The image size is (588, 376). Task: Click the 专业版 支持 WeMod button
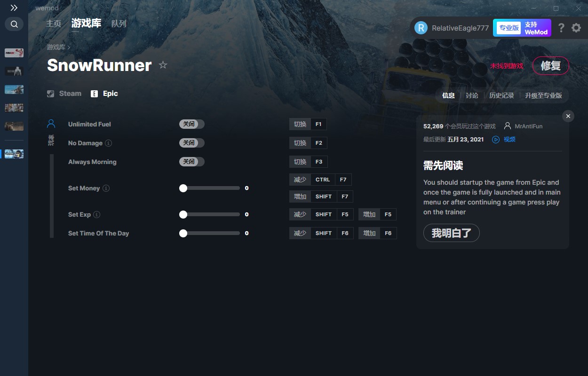point(522,28)
